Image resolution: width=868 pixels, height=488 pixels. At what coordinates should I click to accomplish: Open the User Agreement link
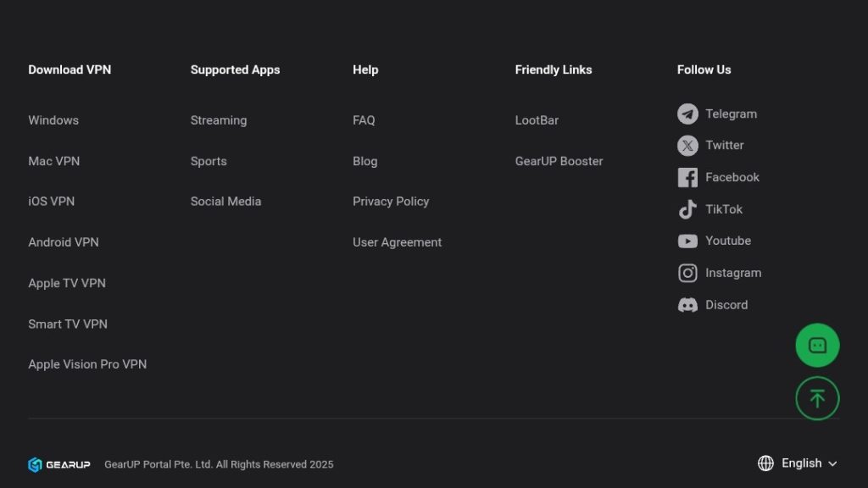click(x=397, y=242)
